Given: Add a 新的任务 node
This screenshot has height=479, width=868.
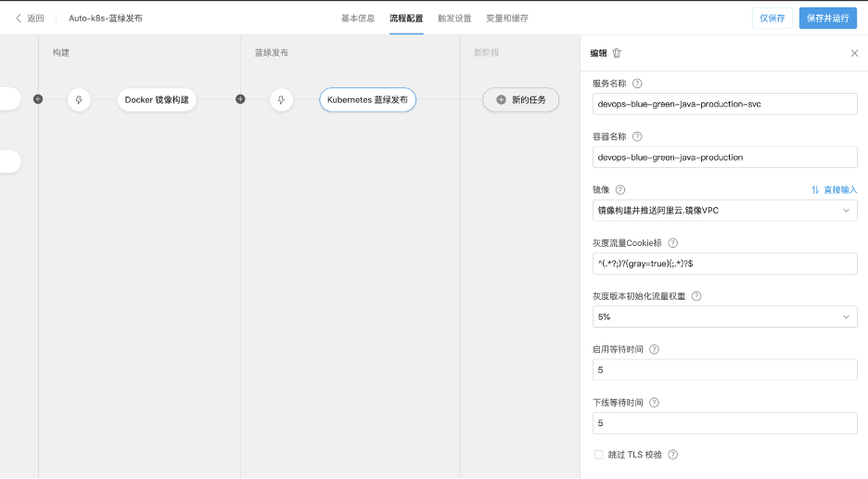Looking at the screenshot, I should click(521, 100).
